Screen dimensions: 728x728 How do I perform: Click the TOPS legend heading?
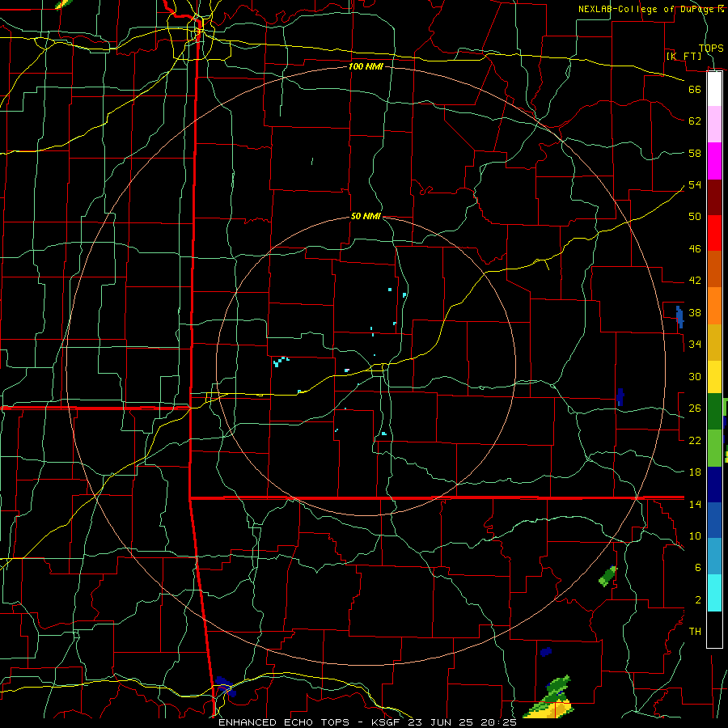click(x=711, y=48)
